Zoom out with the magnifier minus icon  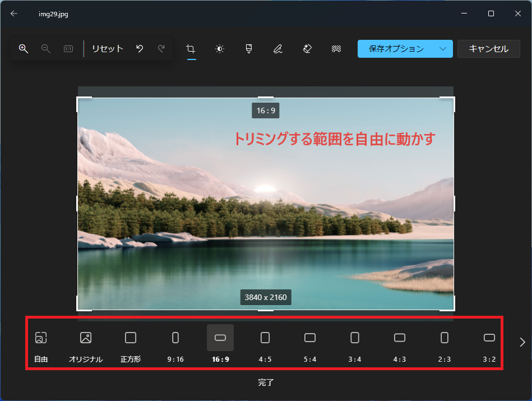click(x=46, y=49)
